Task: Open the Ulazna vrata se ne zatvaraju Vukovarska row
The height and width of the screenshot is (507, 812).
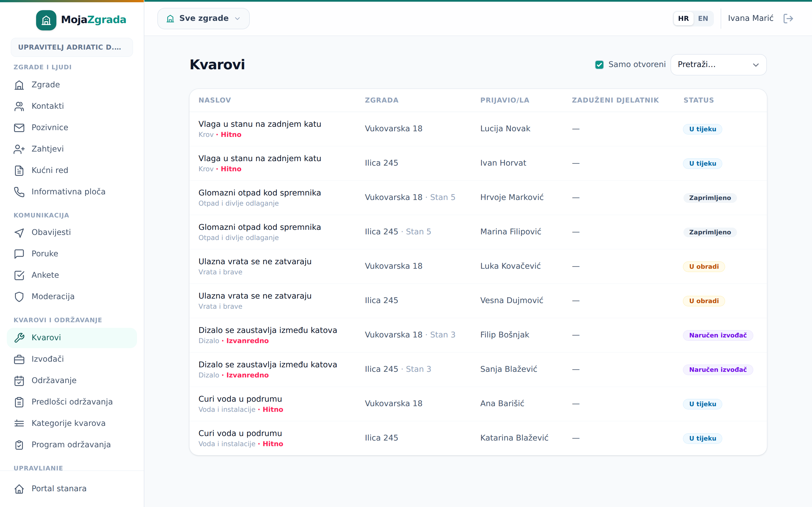Action: coord(478,266)
